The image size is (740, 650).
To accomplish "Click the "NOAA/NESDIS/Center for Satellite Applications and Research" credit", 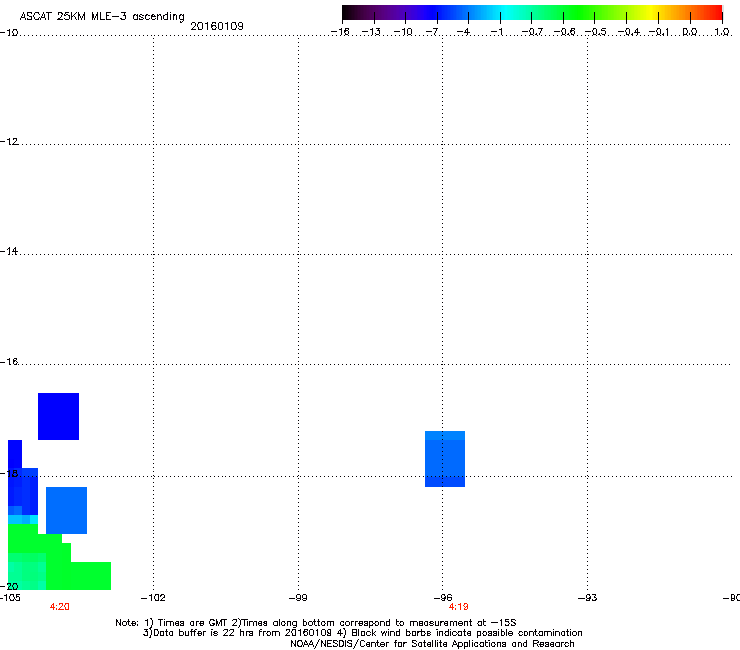I will (x=432, y=643).
